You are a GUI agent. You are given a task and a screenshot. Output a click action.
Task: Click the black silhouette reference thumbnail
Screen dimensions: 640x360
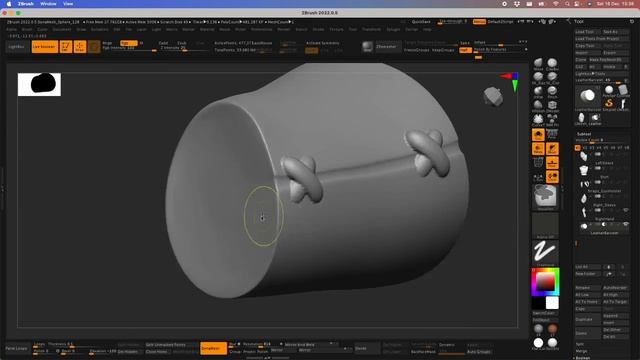(39, 84)
